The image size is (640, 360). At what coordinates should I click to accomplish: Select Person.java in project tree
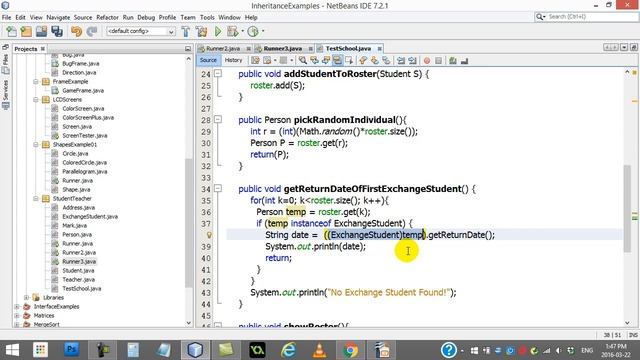[x=77, y=235]
